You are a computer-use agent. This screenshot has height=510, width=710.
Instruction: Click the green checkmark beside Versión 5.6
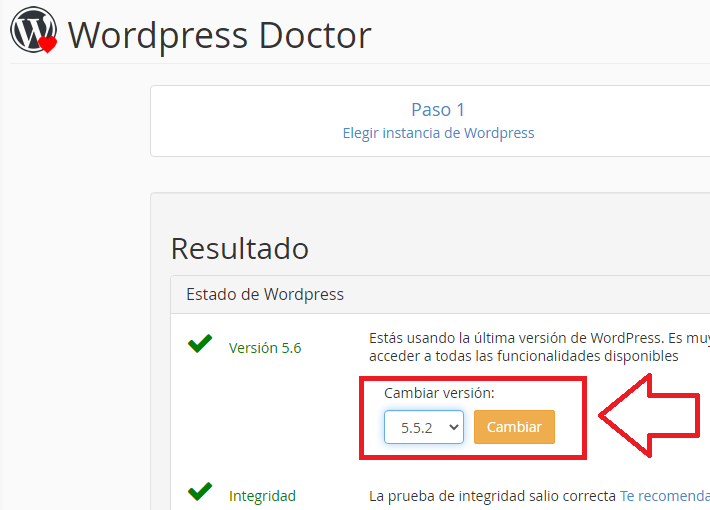[x=200, y=344]
